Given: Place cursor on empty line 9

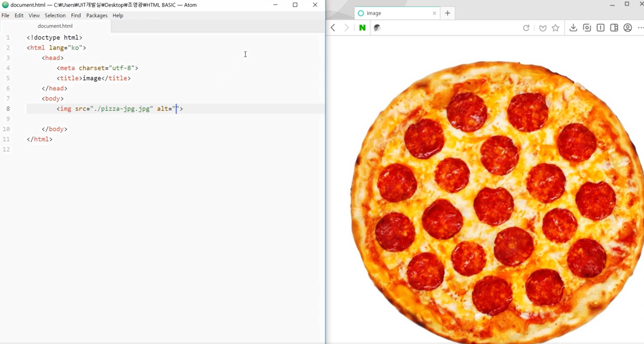Looking at the screenshot, I should coord(100,119).
